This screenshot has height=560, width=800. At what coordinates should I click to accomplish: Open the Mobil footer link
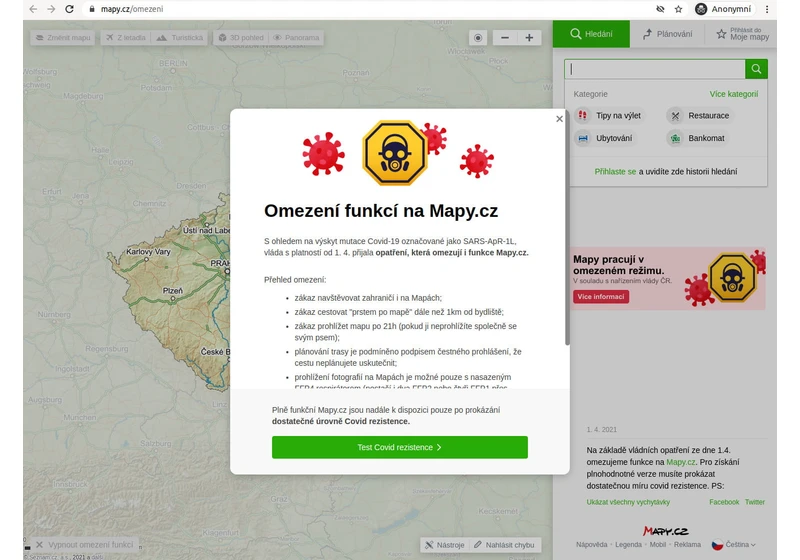tap(658, 545)
